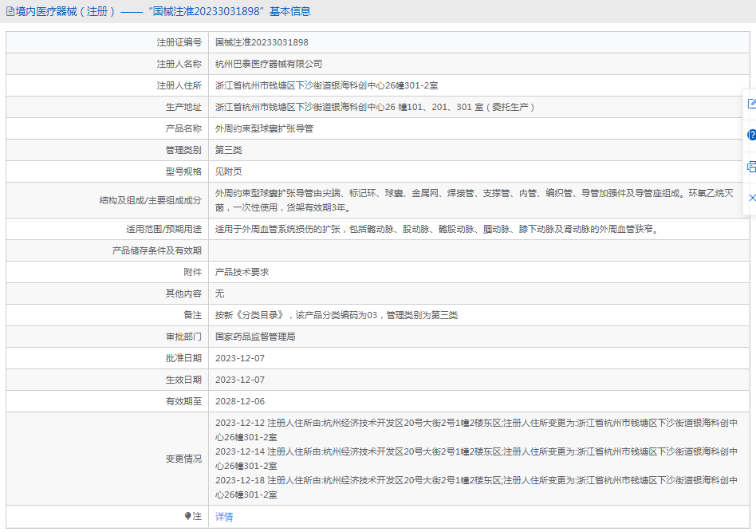This screenshot has height=532, width=756.
Task: Click the edit pencil icon in side toolbar
Action: click(752, 103)
